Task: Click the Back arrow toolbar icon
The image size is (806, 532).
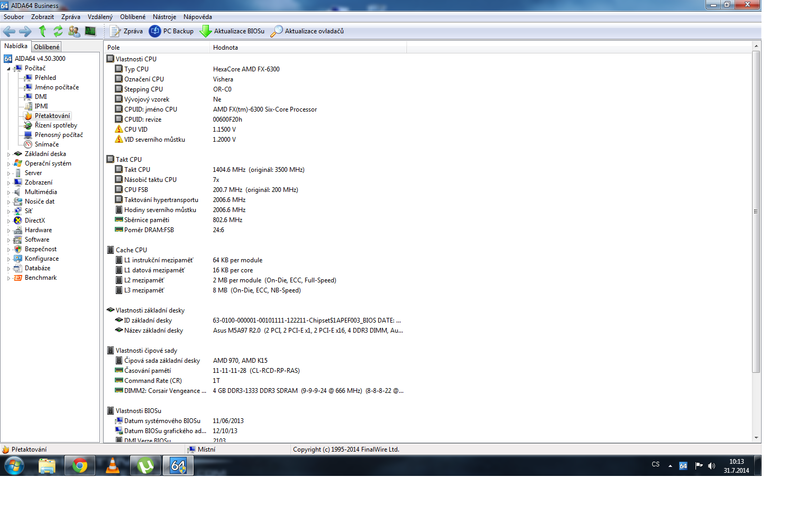Action: coord(9,31)
